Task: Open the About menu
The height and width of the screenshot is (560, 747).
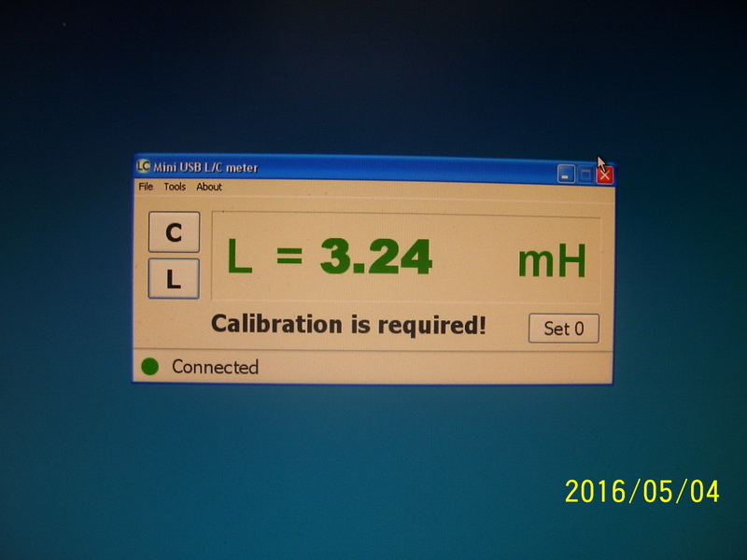Action: tap(209, 187)
